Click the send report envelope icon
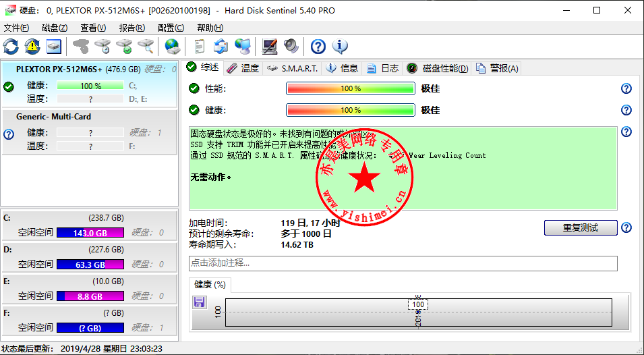644x355 pixels. 221,47
